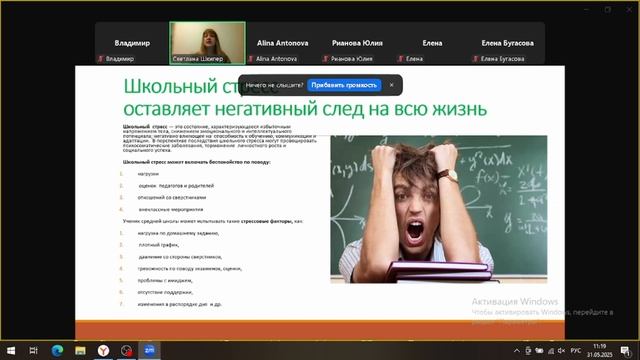
Task: Click the Zoom icon on the taskbar
Action: [x=149, y=351]
